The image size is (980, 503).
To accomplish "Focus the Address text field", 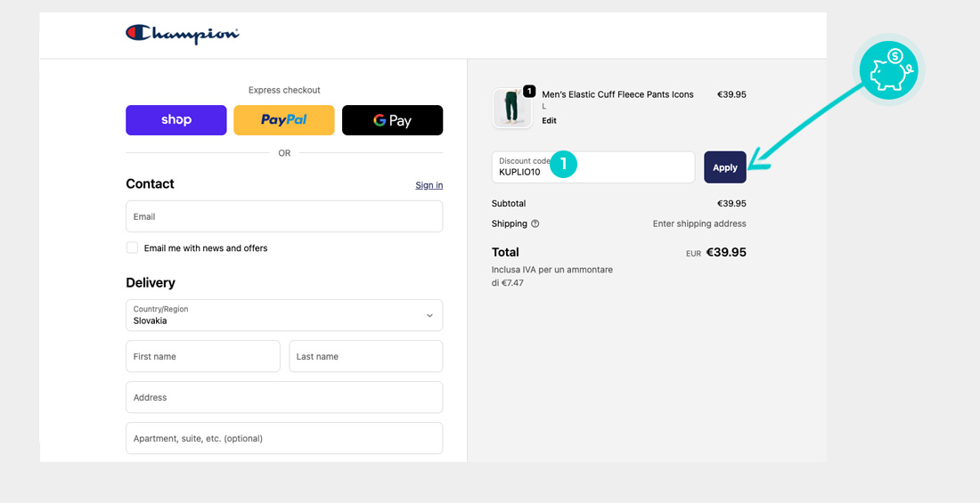I will coord(284,397).
